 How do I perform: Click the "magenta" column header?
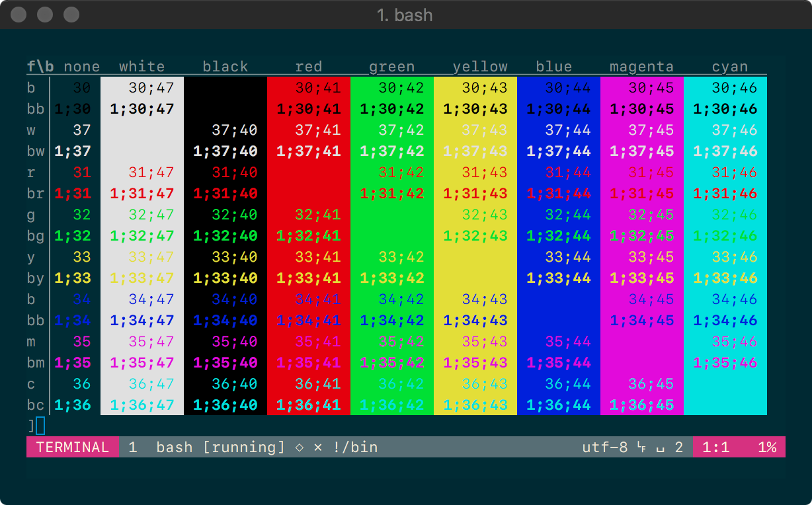(641, 66)
